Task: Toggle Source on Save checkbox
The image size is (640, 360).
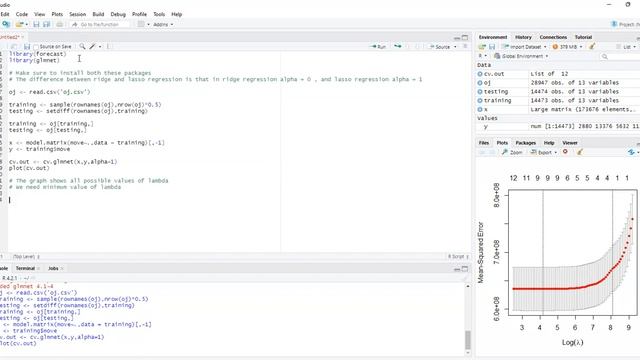Action: (36, 47)
